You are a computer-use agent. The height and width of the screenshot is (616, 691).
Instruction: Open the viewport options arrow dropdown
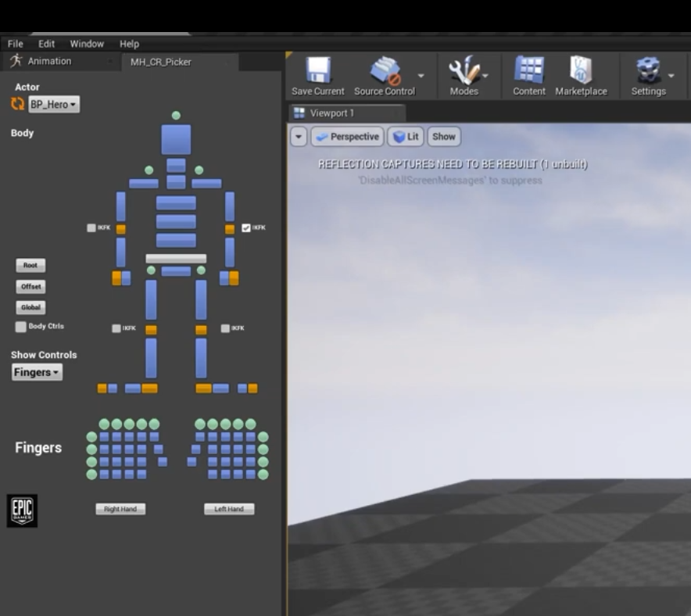point(299,137)
